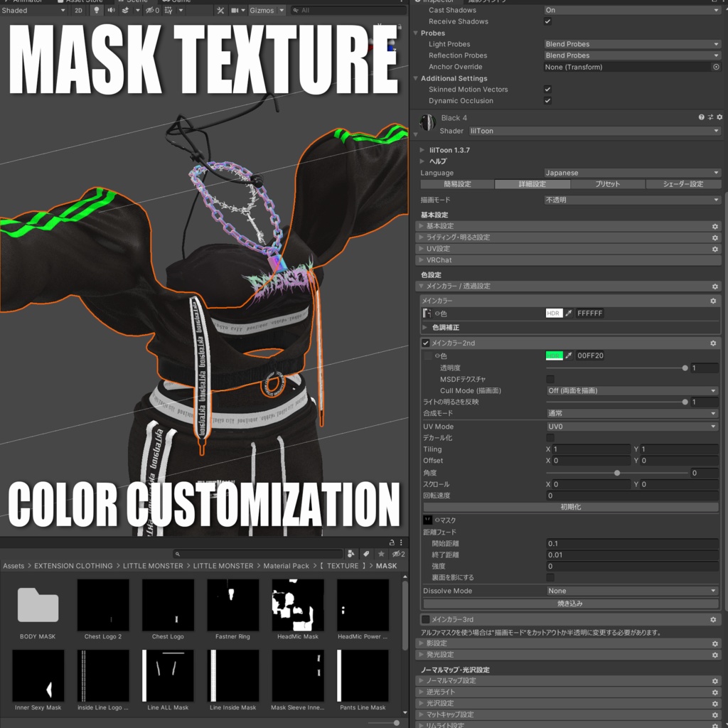
Task: Open Anchor Override object picker icon
Action: pyautogui.click(x=716, y=67)
